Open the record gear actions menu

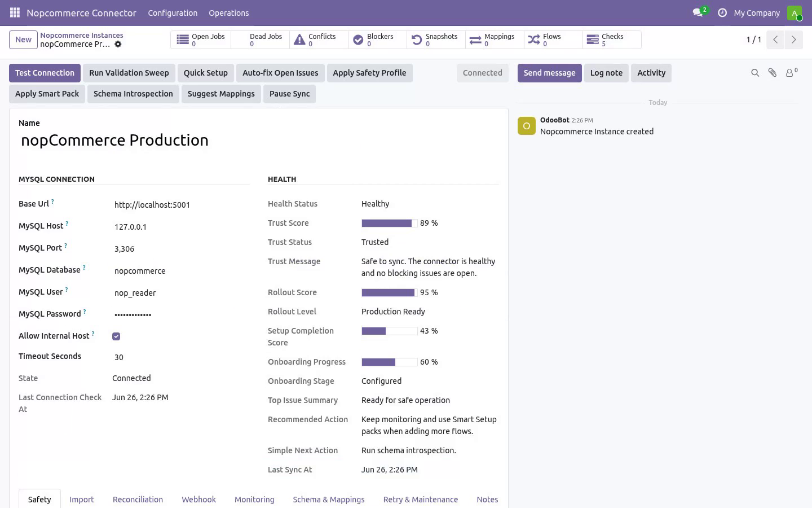point(118,44)
